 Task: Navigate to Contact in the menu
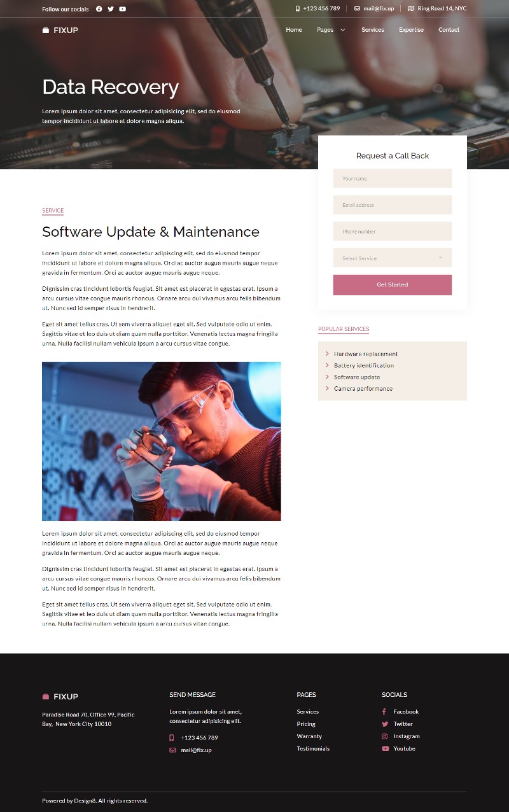tap(449, 30)
